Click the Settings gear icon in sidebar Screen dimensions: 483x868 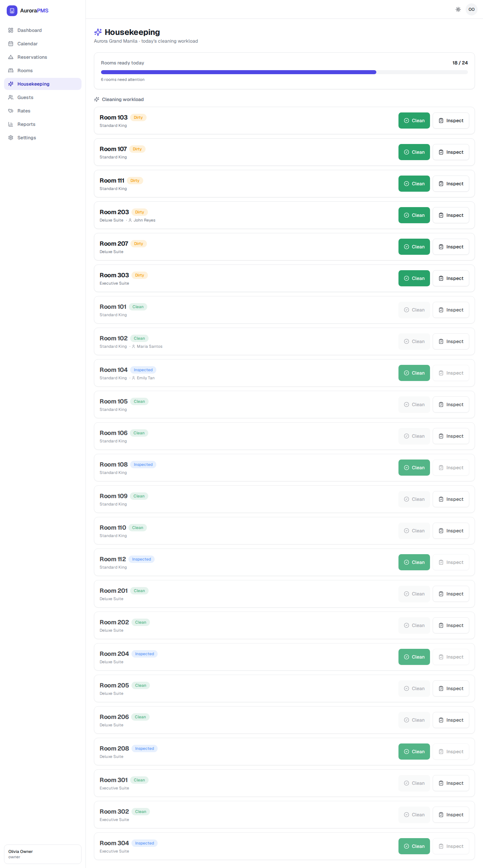pyautogui.click(x=11, y=138)
